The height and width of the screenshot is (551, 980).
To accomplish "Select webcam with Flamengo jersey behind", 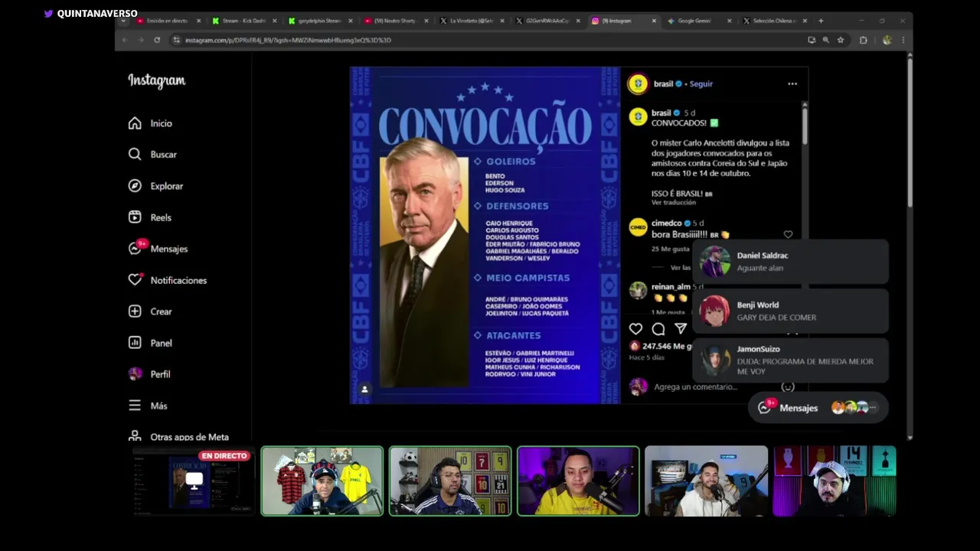I will (x=322, y=481).
